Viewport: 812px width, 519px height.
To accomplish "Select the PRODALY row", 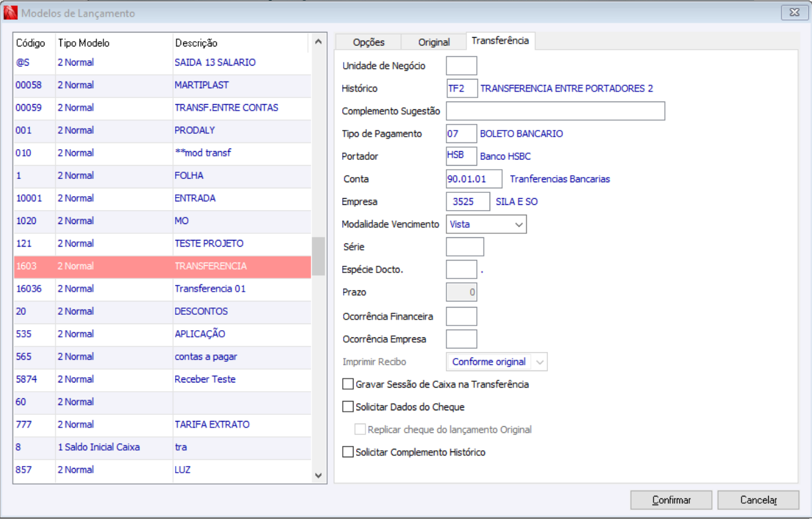I will [163, 130].
